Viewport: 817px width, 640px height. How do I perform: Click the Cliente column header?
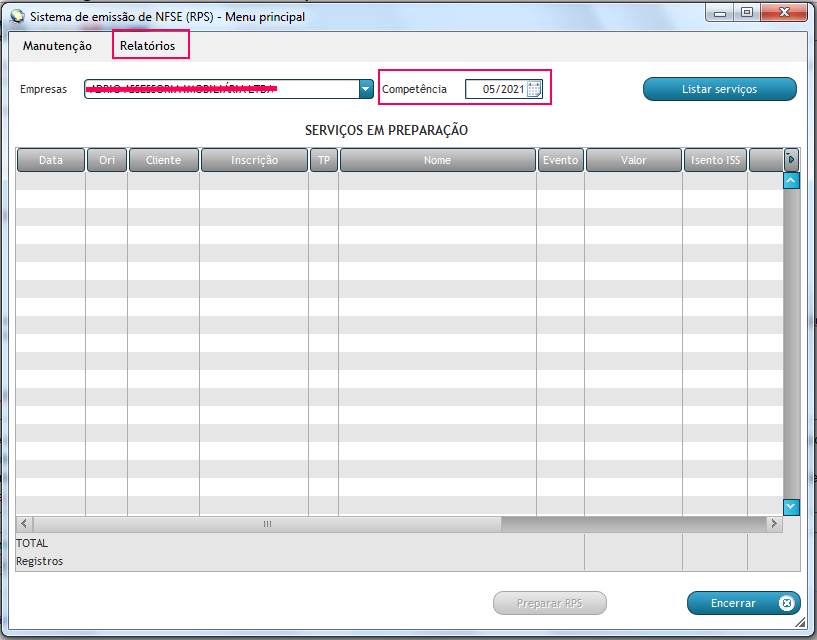point(163,160)
